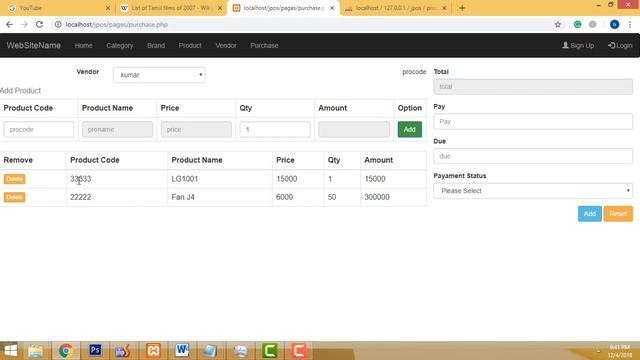The image size is (640, 360).
Task: Open Microsoft Word from the taskbar
Action: pyautogui.click(x=182, y=350)
